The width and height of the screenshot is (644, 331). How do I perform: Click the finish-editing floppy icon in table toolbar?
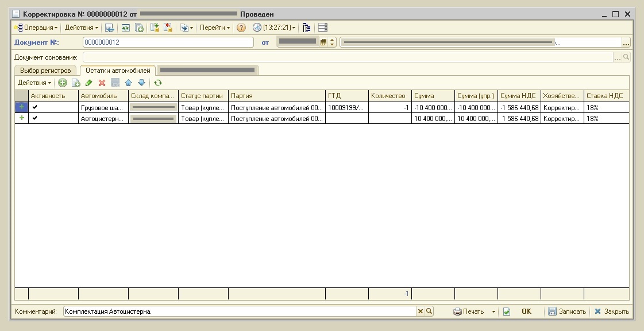(115, 83)
